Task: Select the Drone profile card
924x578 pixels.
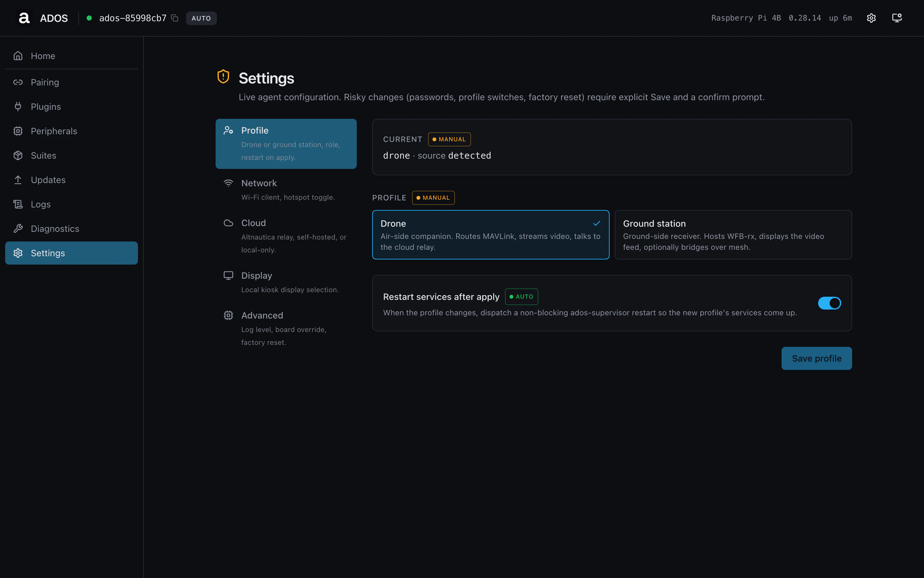Action: point(491,235)
